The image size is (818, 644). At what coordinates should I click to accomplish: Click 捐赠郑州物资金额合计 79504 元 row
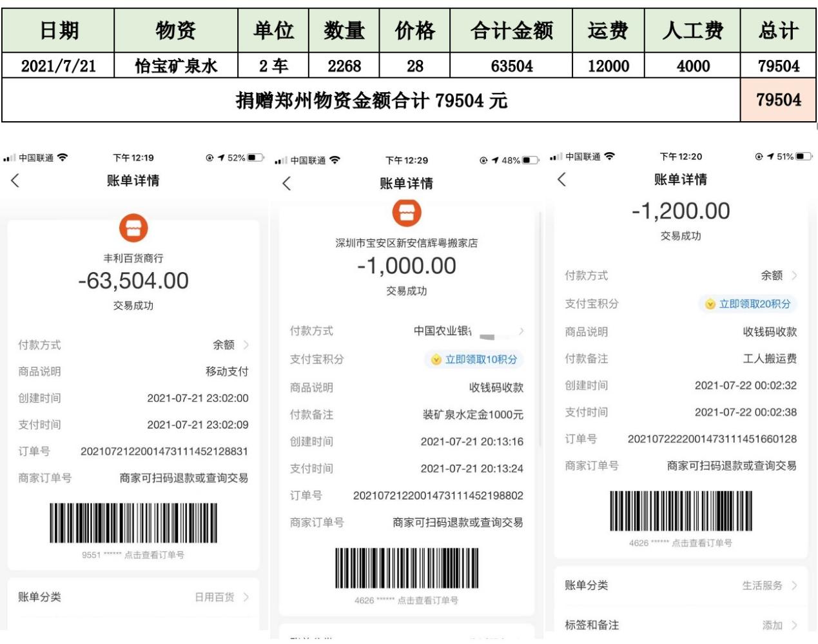pyautogui.click(x=371, y=100)
